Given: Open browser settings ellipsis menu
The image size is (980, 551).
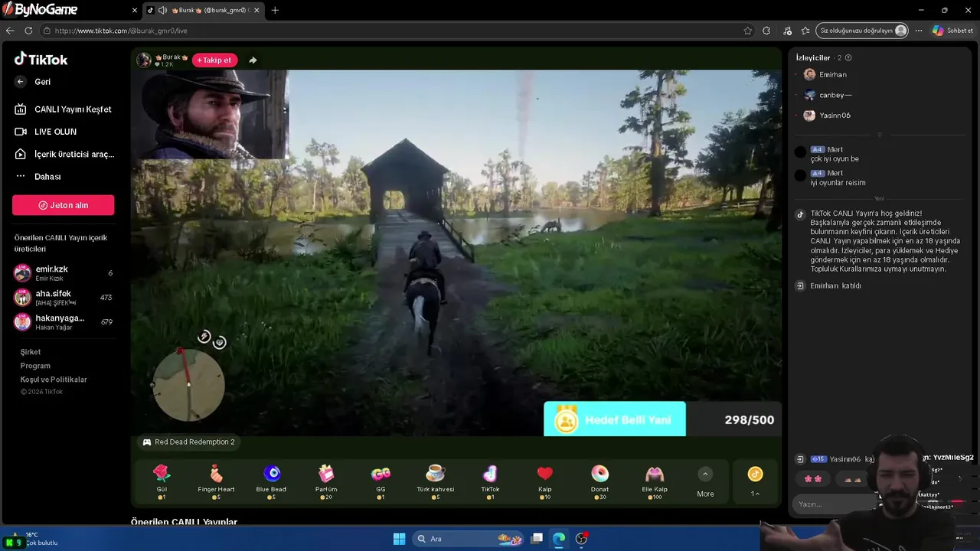Looking at the screenshot, I should (919, 31).
